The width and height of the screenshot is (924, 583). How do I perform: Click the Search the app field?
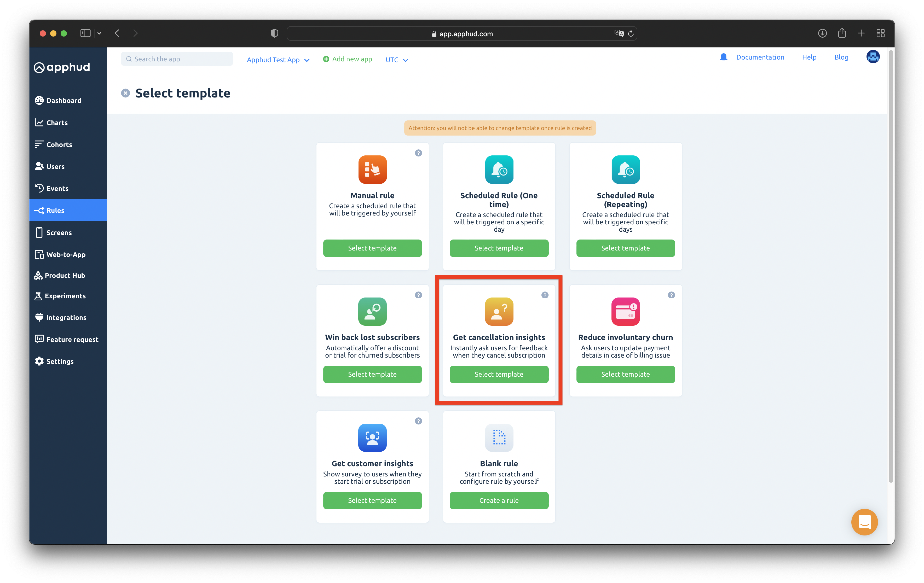[177, 59]
